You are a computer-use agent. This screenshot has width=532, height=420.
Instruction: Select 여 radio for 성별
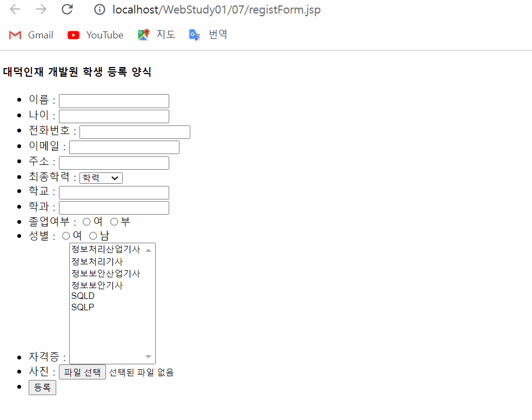coord(66,236)
